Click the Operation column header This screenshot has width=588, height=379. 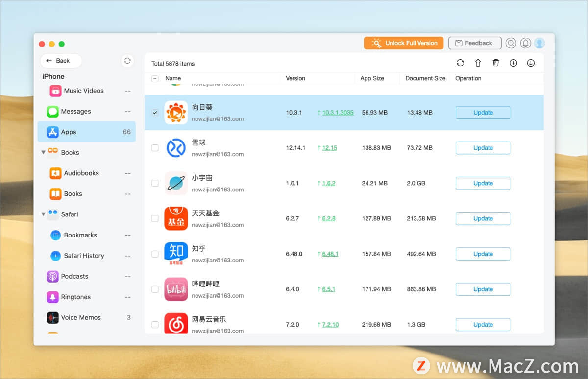click(x=468, y=78)
